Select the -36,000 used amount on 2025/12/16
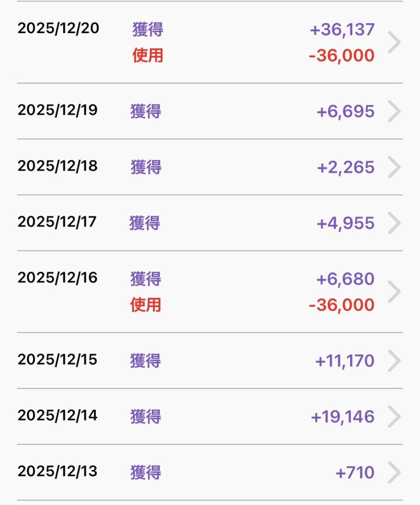The height and width of the screenshot is (505, 420). 342,305
